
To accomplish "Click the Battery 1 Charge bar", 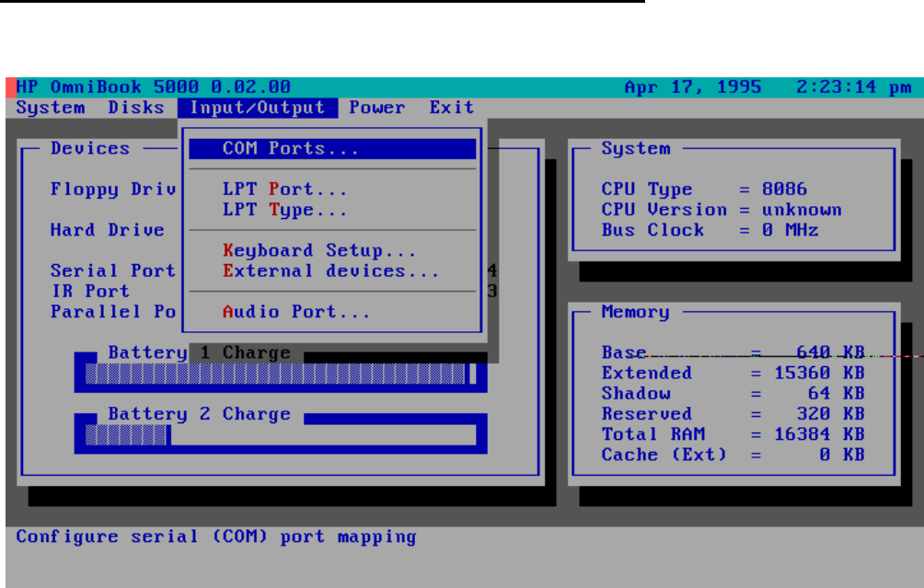I will click(281, 375).
